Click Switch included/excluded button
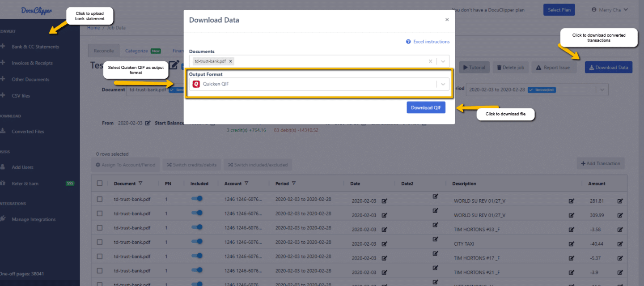This screenshot has height=286, width=644. [258, 165]
